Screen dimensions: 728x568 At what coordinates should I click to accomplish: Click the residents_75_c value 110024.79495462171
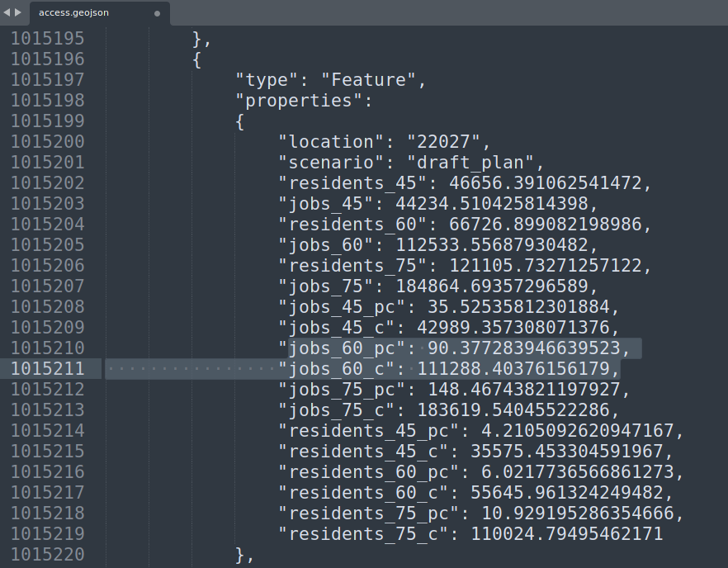566,534
